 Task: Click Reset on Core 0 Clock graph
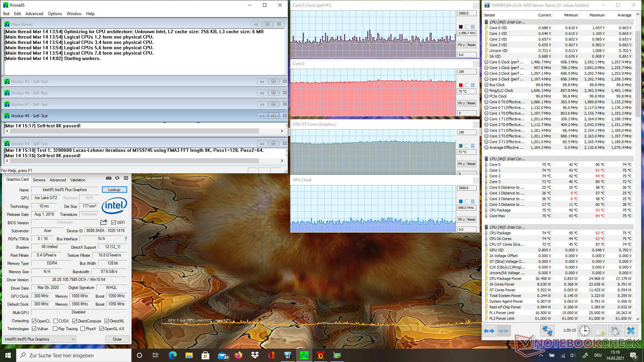coord(471,45)
